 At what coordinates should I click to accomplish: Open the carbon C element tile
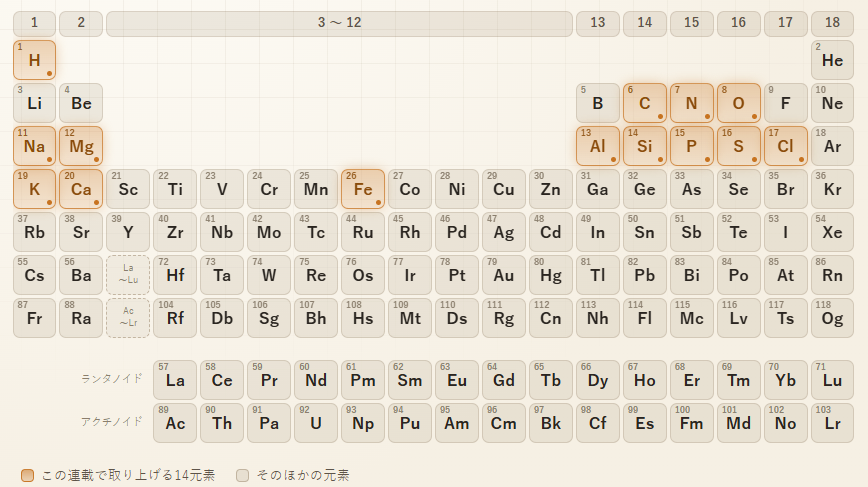[x=644, y=103]
